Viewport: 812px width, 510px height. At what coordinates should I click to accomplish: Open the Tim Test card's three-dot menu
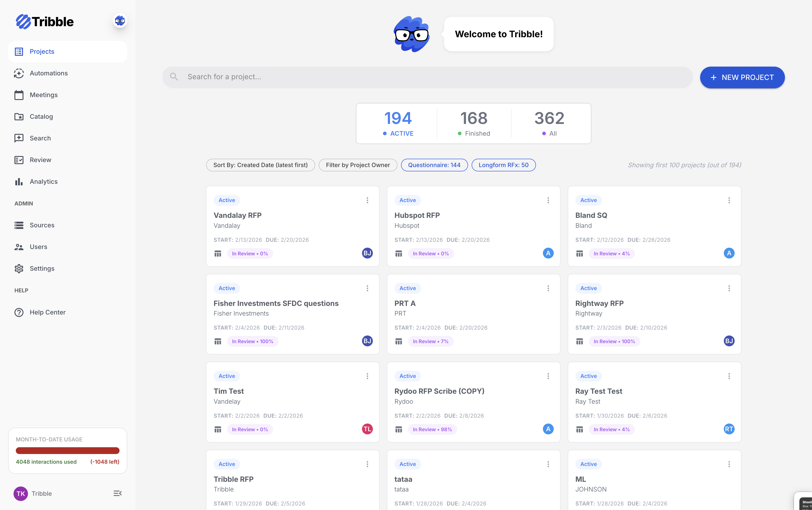(367, 376)
